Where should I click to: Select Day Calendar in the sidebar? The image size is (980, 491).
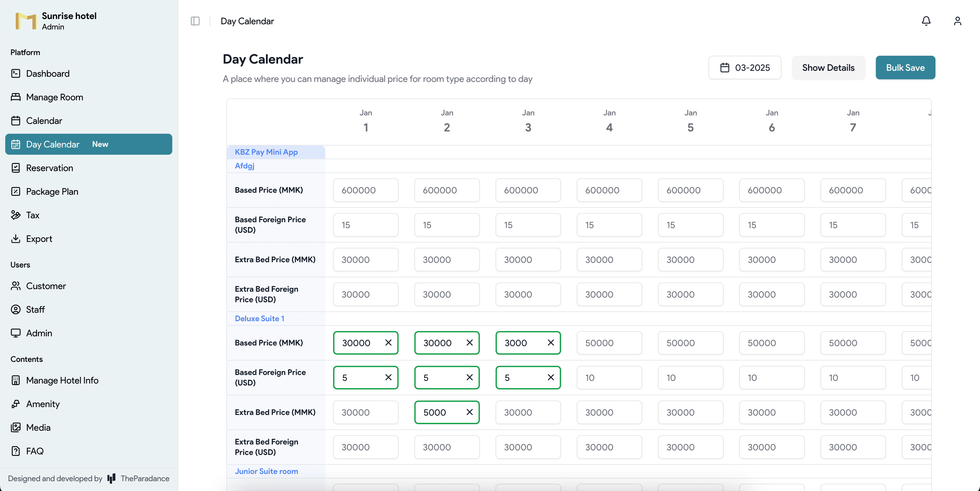coord(89,144)
